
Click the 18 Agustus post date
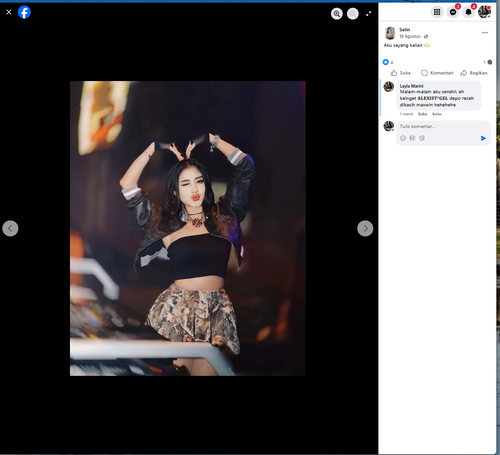click(410, 36)
